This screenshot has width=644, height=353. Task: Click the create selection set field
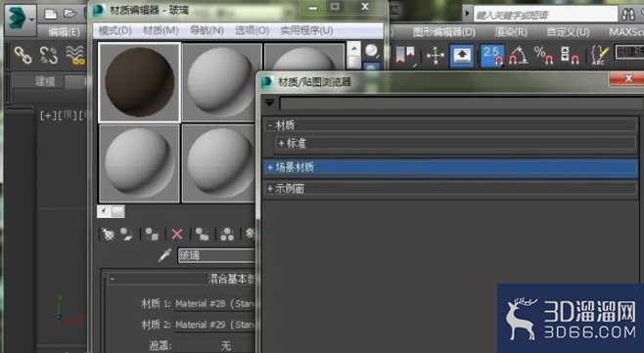(629, 53)
